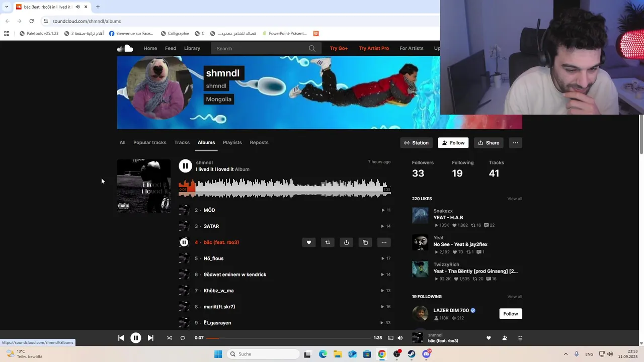Play track 3ATAR

[x=211, y=226]
